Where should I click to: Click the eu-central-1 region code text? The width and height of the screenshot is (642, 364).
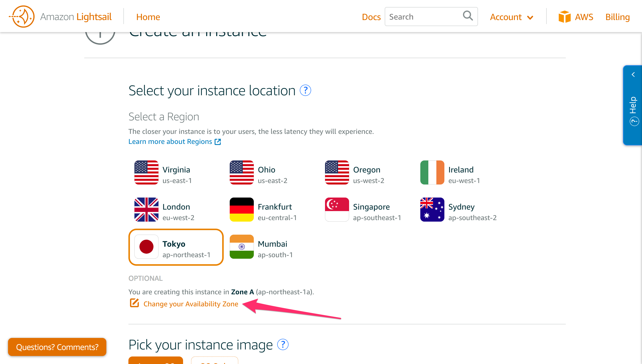(x=277, y=218)
